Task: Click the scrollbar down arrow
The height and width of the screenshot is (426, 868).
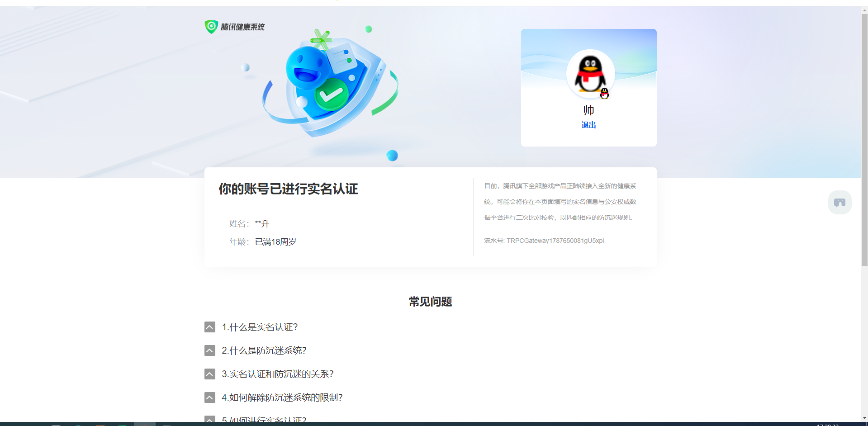Action: point(864,418)
